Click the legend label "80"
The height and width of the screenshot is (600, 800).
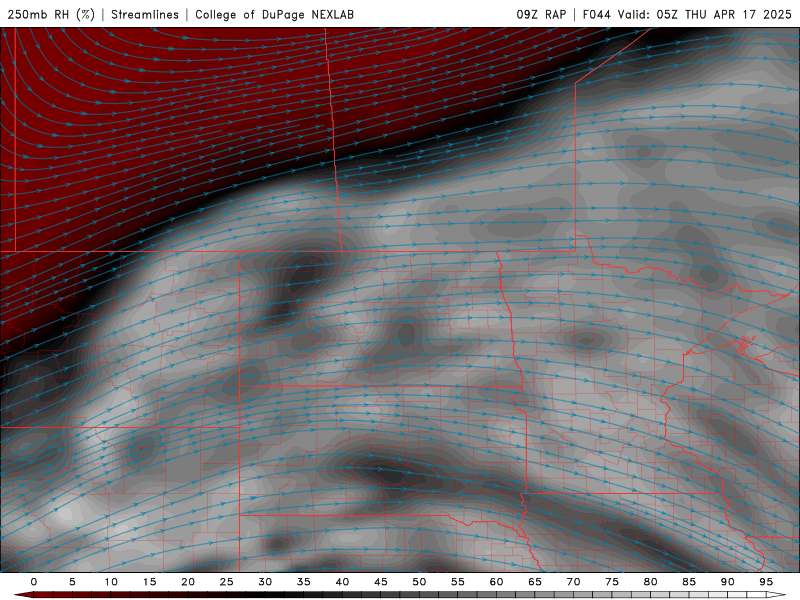pyautogui.click(x=650, y=582)
